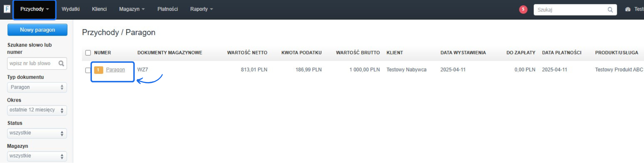This screenshot has width=644, height=163.
Task: Click the net value 813,01 PLN
Action: click(x=254, y=70)
